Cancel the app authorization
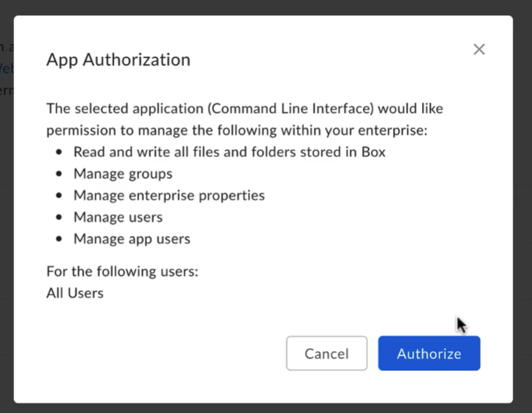532x413 pixels. tap(326, 354)
